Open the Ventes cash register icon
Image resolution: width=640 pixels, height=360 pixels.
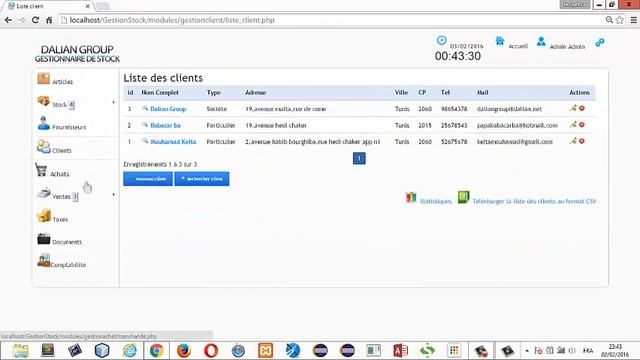point(44,192)
